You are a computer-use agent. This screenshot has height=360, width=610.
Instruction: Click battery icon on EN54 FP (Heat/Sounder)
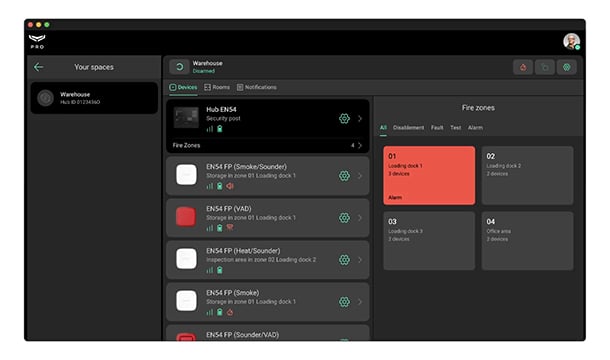coord(220,270)
